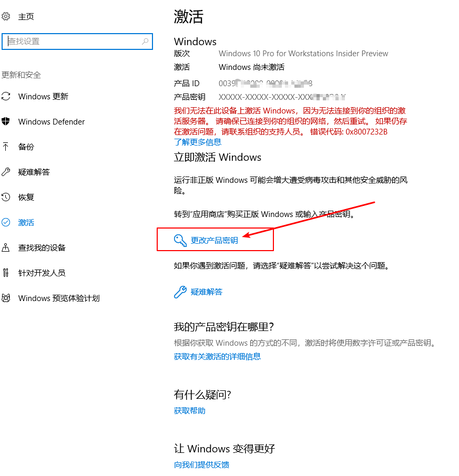Click the 有什么疑问? heading
The image size is (459, 476).
(x=202, y=395)
